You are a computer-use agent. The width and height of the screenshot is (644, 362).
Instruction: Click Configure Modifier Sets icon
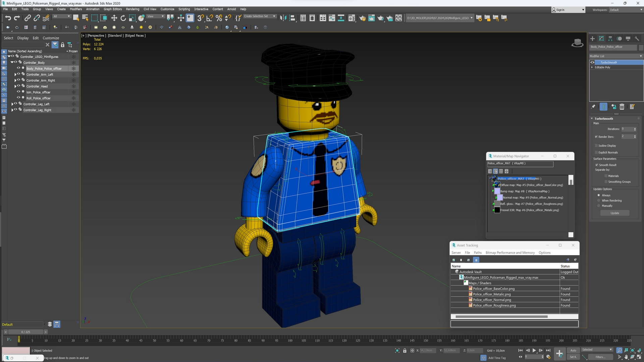point(632,107)
